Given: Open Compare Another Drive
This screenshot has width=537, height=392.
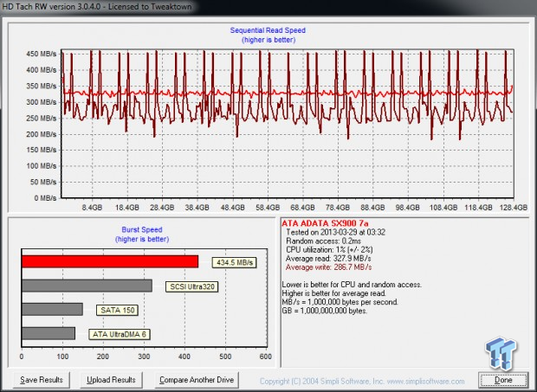Looking at the screenshot, I should (x=197, y=380).
